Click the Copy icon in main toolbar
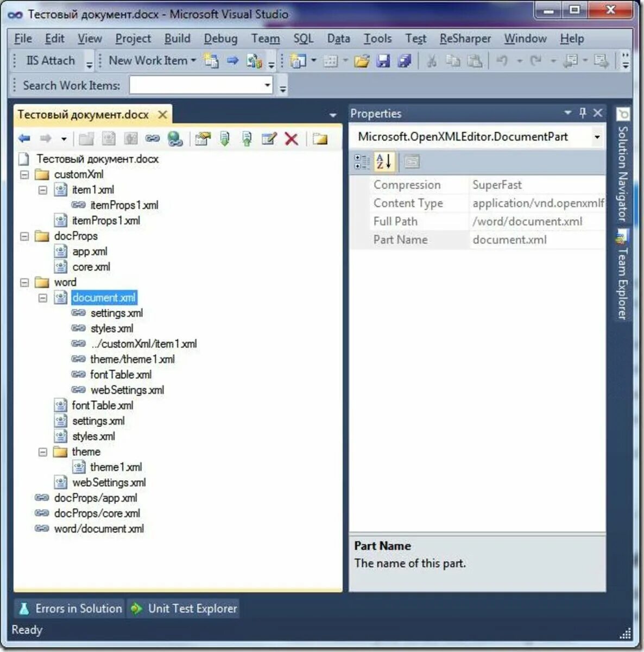Viewport: 644px width, 652px height. click(453, 61)
